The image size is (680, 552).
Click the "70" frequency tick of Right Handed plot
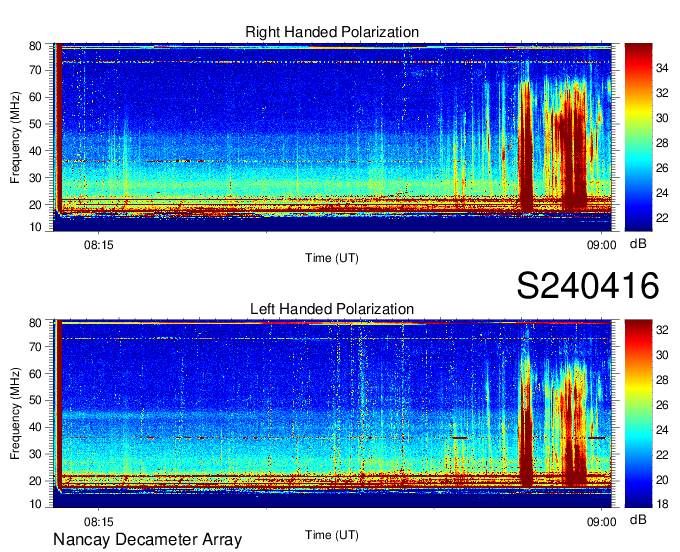[x=36, y=70]
